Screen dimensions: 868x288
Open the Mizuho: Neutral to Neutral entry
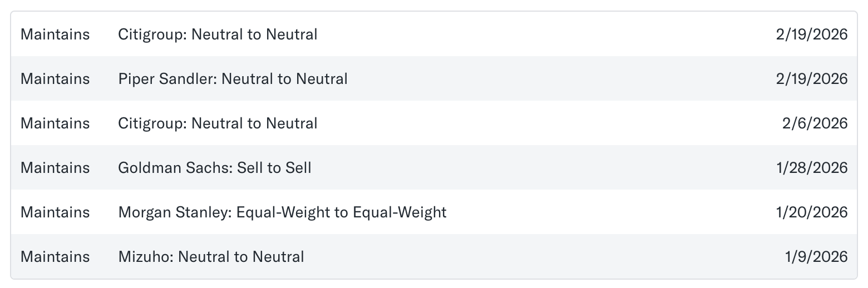(x=211, y=257)
